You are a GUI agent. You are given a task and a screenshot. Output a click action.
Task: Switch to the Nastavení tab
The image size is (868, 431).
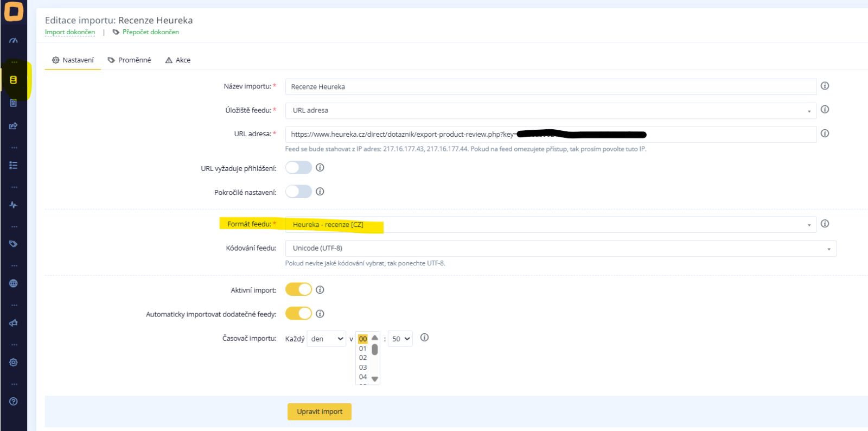pyautogui.click(x=73, y=60)
